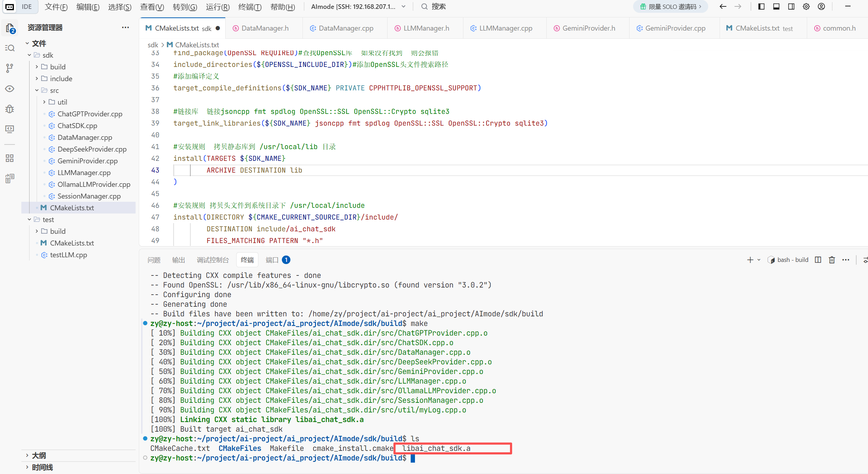Screen dimensions: 868x474
Task: Open the Search sidebar icon
Action: point(10,48)
